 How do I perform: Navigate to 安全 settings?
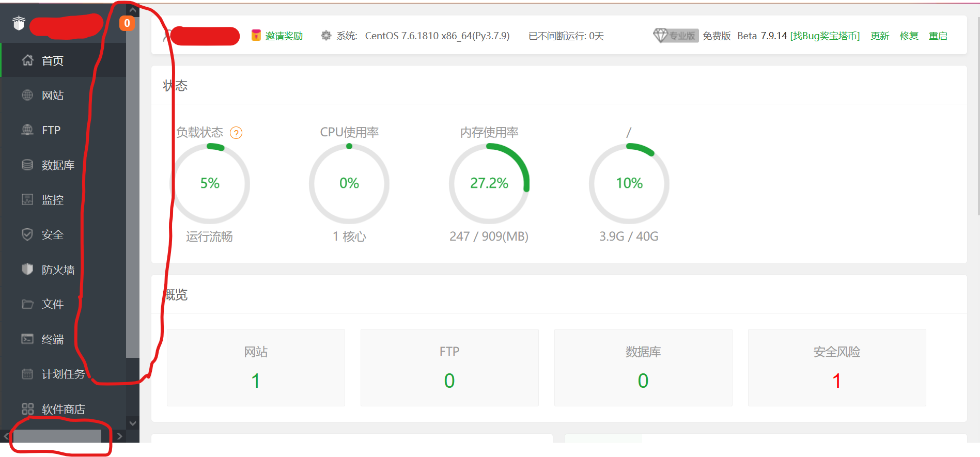63,234
